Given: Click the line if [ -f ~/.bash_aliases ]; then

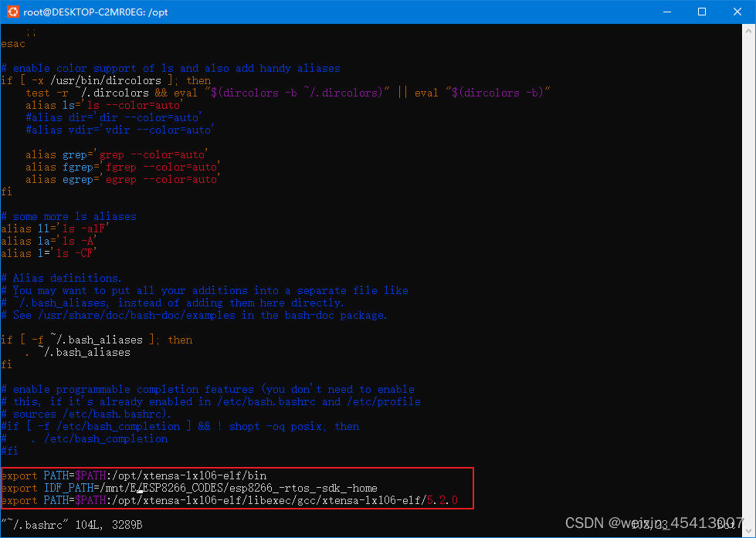Looking at the screenshot, I should point(97,340).
